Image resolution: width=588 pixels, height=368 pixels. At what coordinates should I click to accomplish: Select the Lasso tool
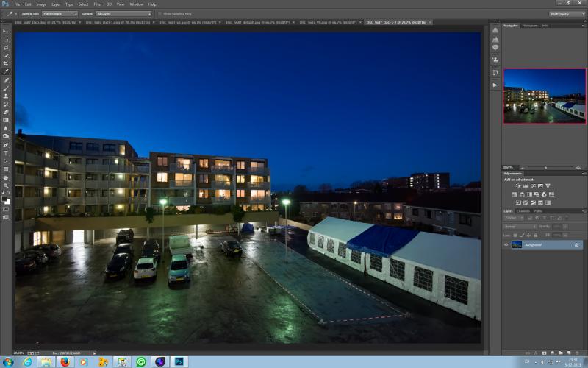[6, 48]
